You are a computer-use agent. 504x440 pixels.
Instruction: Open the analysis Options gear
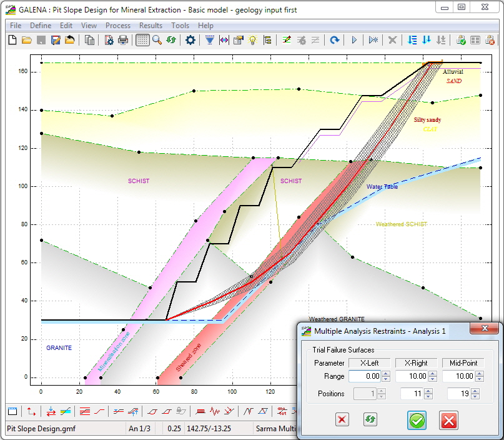[190, 40]
